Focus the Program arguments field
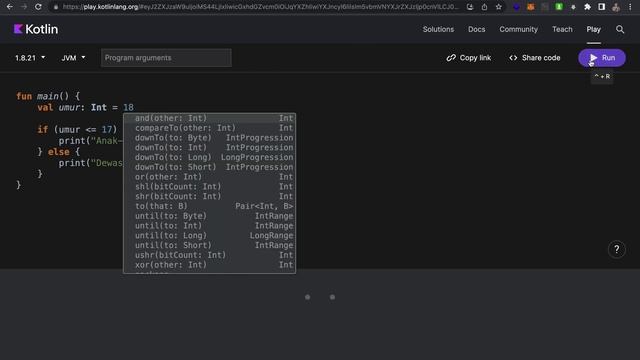640x360 pixels. [x=166, y=58]
